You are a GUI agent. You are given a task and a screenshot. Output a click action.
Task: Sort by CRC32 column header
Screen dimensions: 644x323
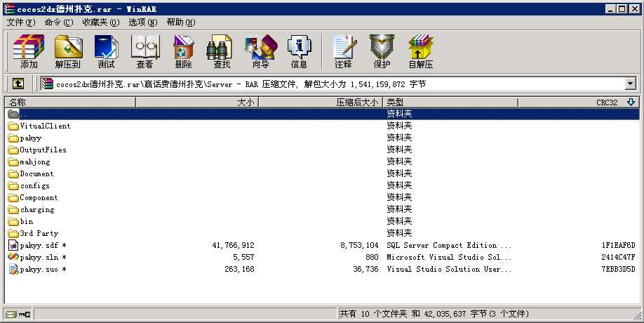pyautogui.click(x=578, y=102)
